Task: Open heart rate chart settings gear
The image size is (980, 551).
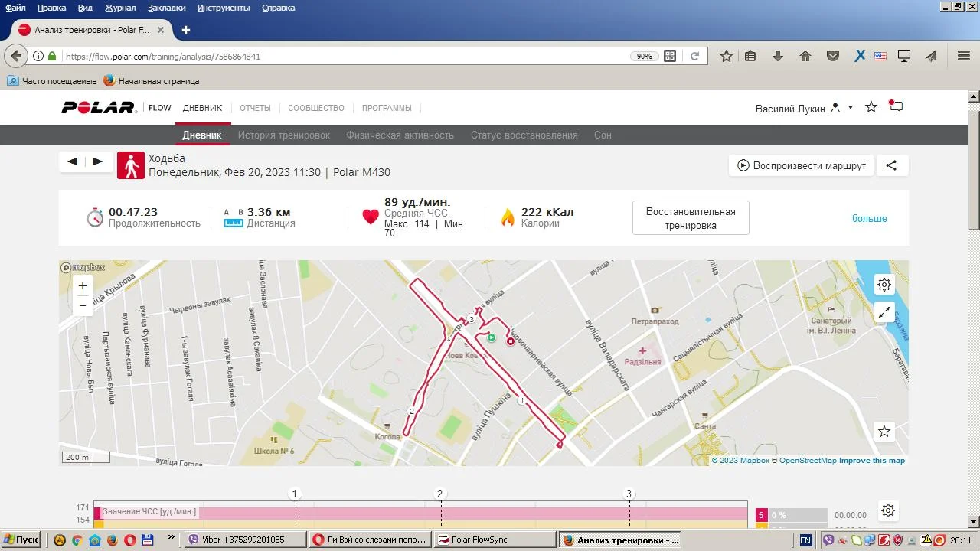Action: pos(888,510)
